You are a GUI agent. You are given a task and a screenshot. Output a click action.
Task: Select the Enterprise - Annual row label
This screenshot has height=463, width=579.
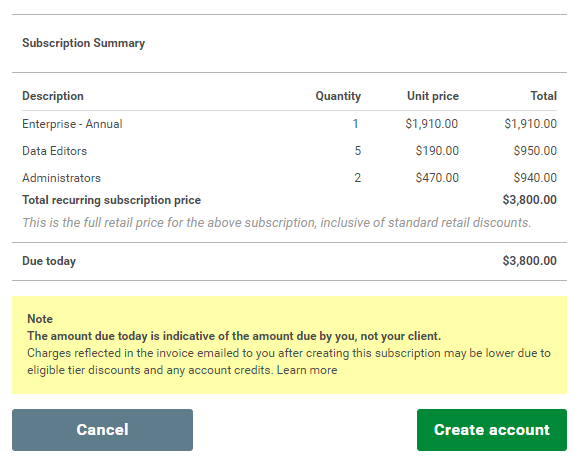[x=72, y=124]
